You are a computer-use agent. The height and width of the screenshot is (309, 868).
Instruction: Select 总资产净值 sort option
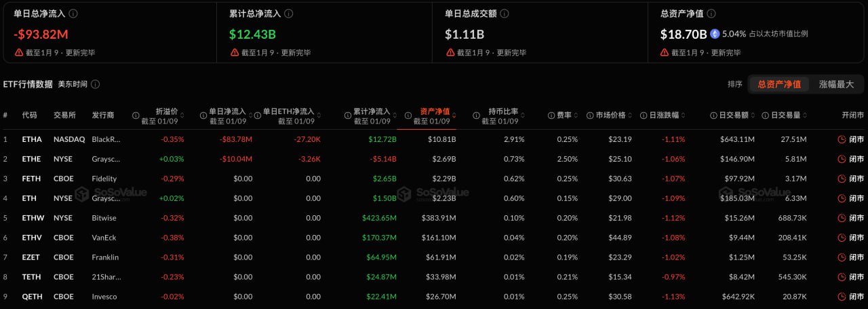(x=778, y=84)
